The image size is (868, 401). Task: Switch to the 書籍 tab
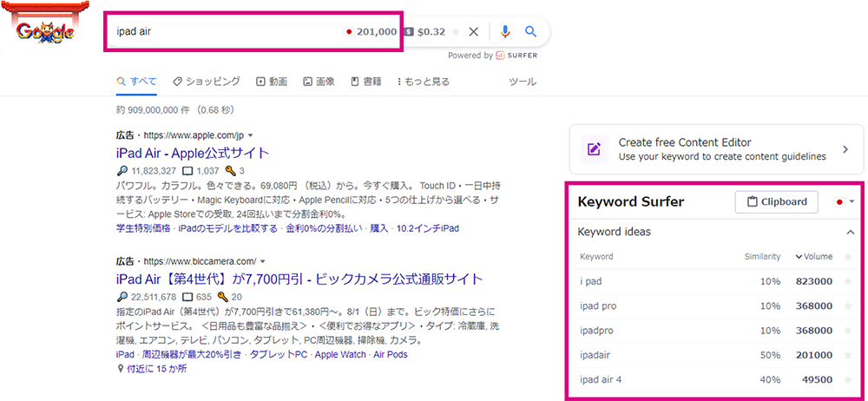(366, 82)
